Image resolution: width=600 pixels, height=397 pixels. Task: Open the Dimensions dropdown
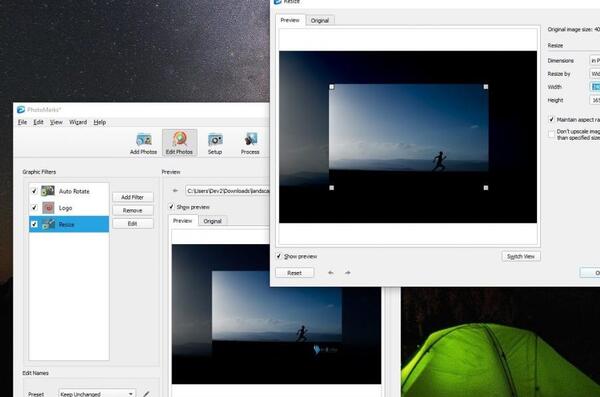pos(595,60)
